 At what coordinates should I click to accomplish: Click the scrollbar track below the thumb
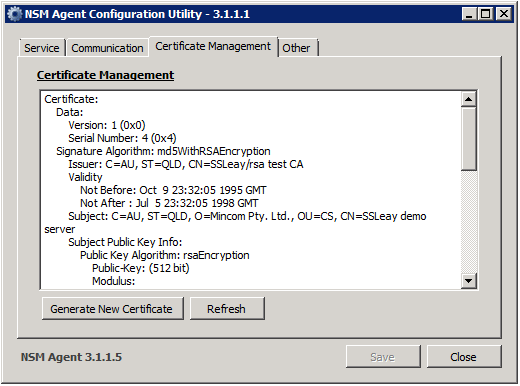[x=469, y=222]
